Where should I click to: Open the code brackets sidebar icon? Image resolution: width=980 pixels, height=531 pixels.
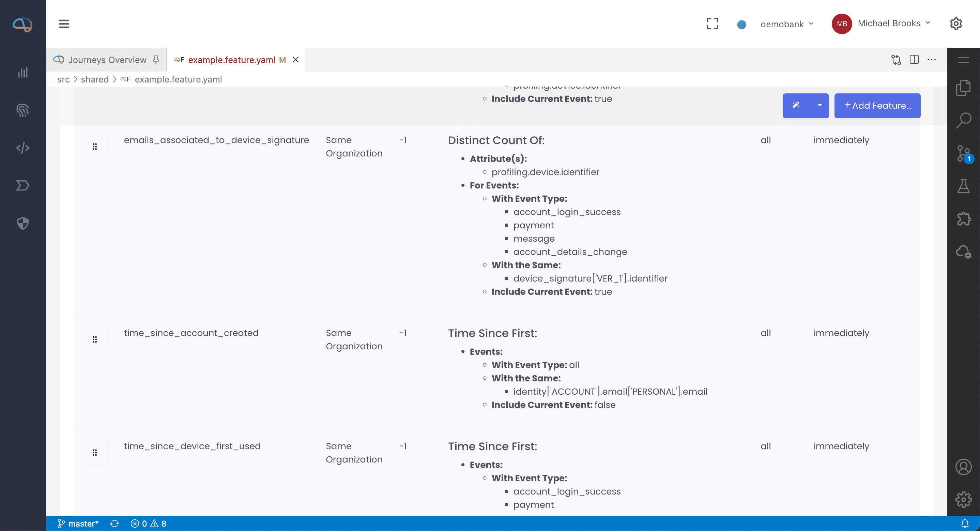[x=23, y=148]
